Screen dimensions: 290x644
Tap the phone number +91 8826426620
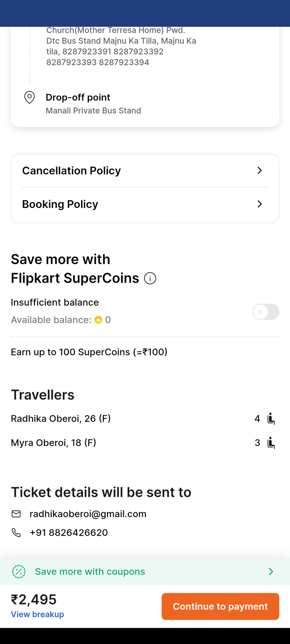69,533
